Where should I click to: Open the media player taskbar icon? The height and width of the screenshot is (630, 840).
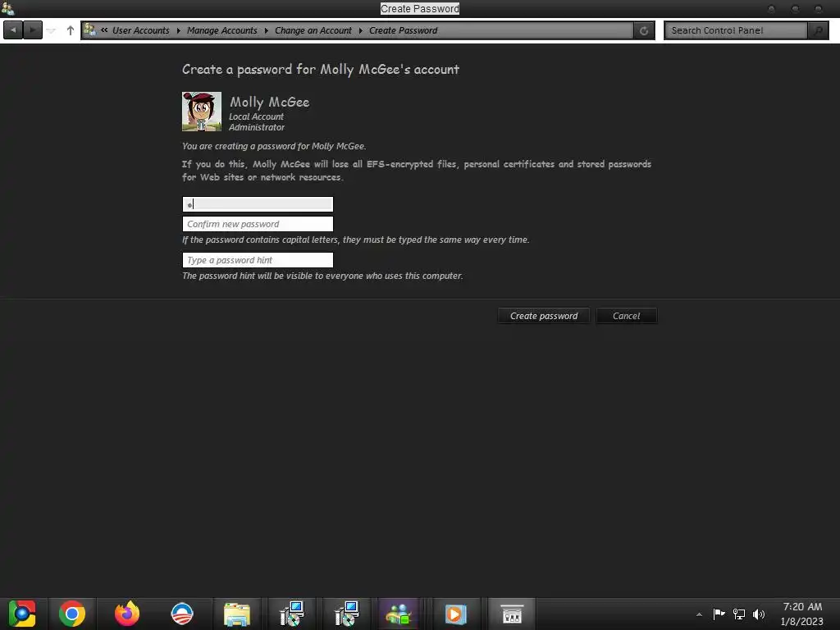[x=456, y=614]
